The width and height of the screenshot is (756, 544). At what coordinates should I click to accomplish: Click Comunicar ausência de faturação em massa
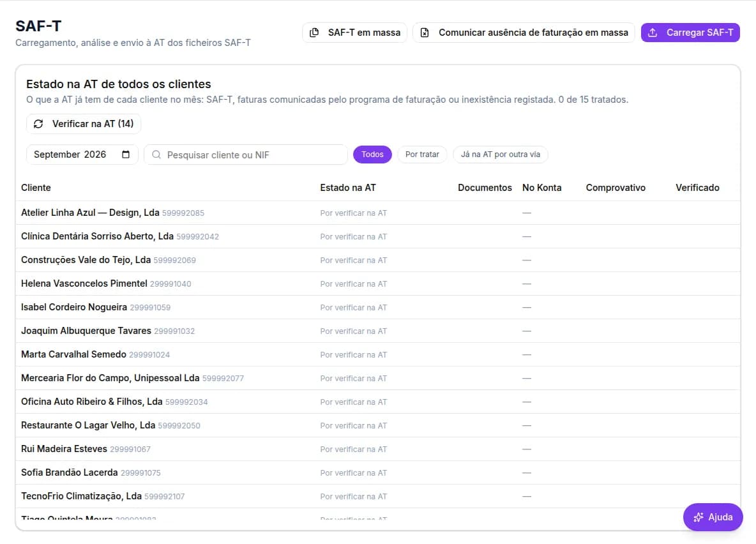tap(524, 33)
